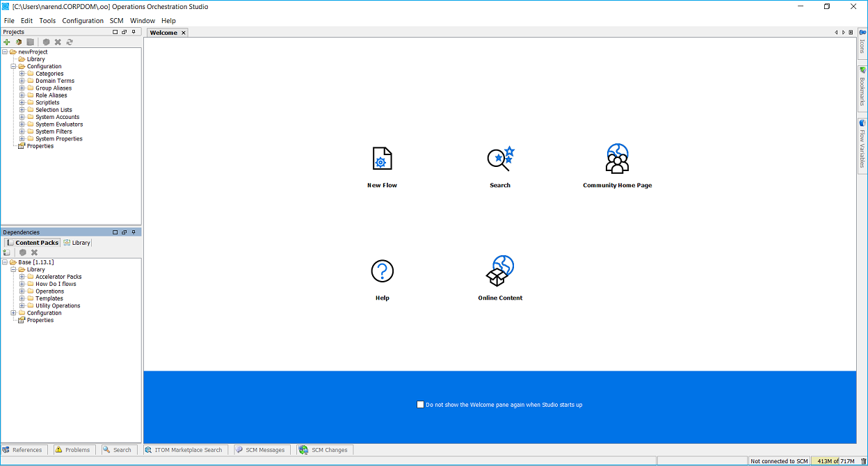Open the Online Content icon
Screen dimensions: 868x466
click(x=499, y=271)
